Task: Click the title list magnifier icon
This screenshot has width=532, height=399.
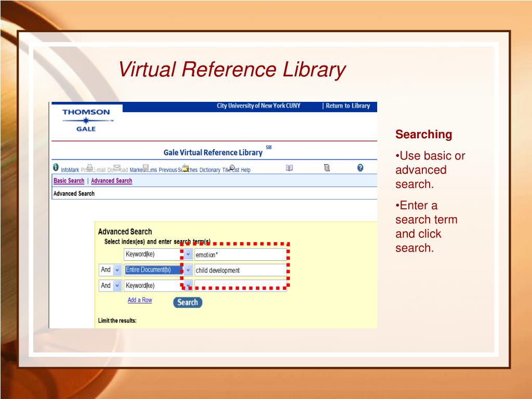Action: point(232,167)
